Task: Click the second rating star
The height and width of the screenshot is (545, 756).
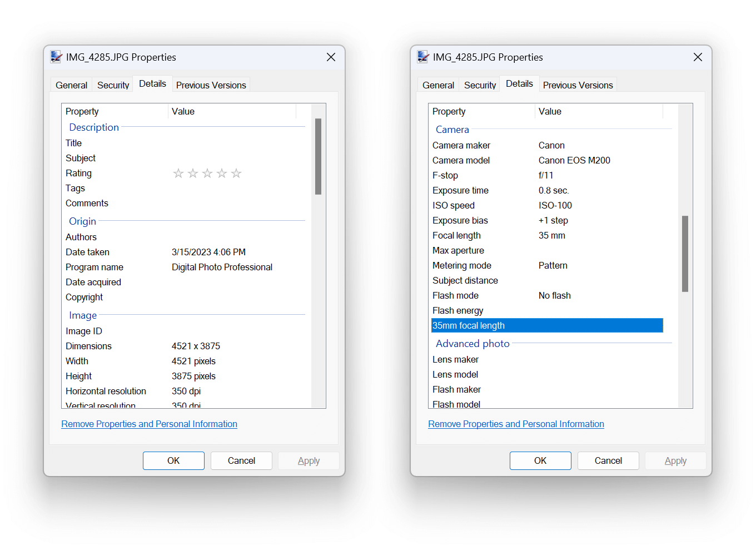Action: point(193,174)
